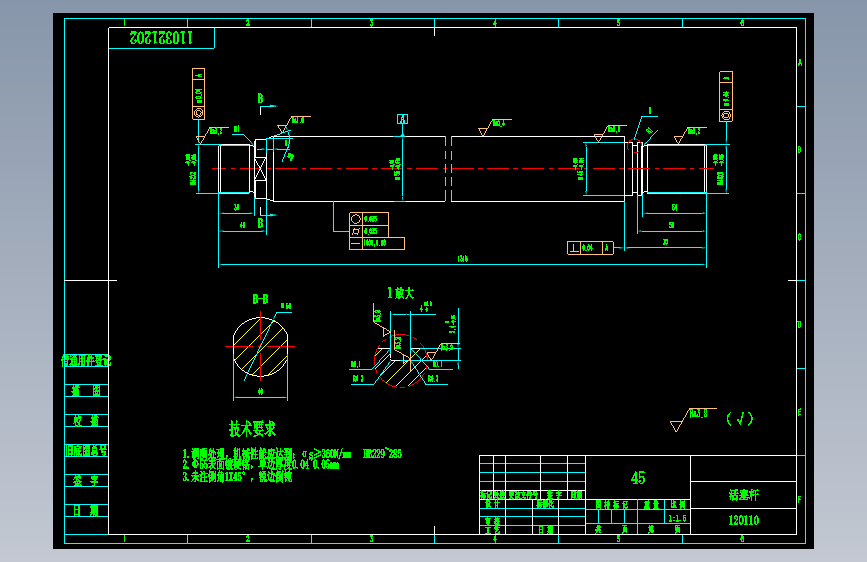
Task: Select the material value 45 in title block
Action: (638, 478)
